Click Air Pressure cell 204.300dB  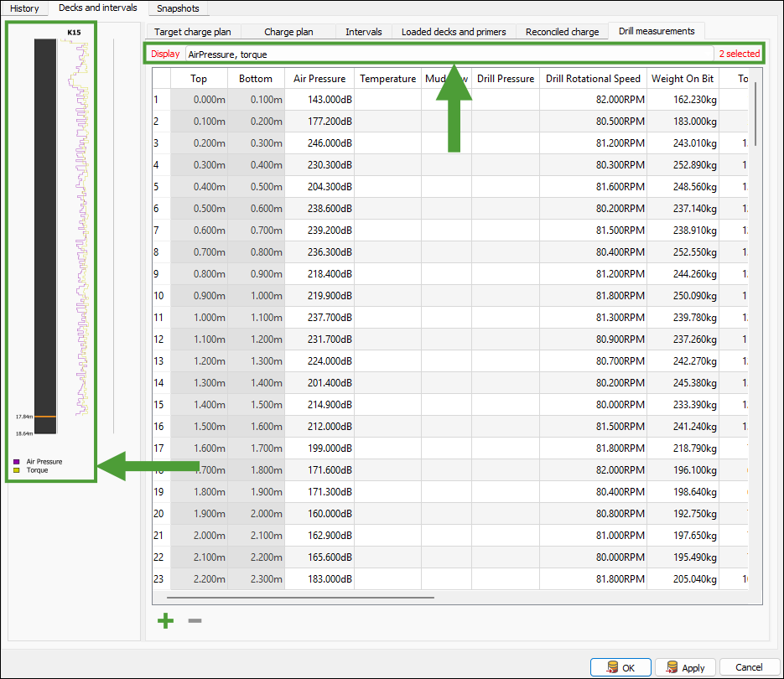tap(319, 186)
